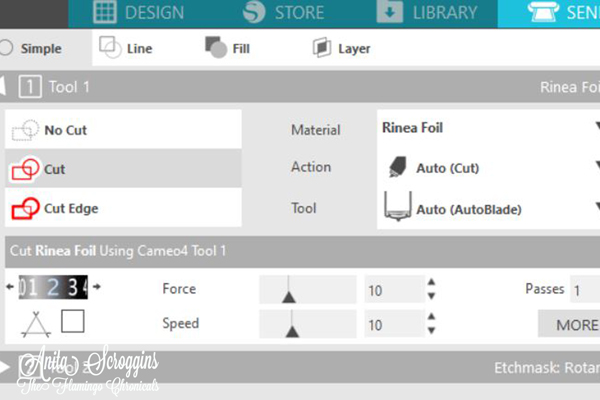Image resolution: width=600 pixels, height=400 pixels.
Task: Click the line segment overcut triangle icon
Action: [x=36, y=325]
